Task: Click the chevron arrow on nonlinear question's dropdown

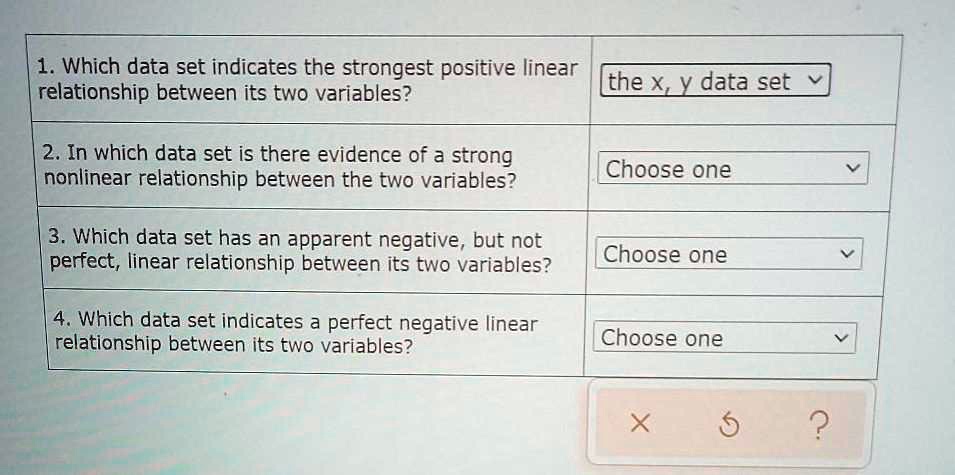Action: [851, 169]
